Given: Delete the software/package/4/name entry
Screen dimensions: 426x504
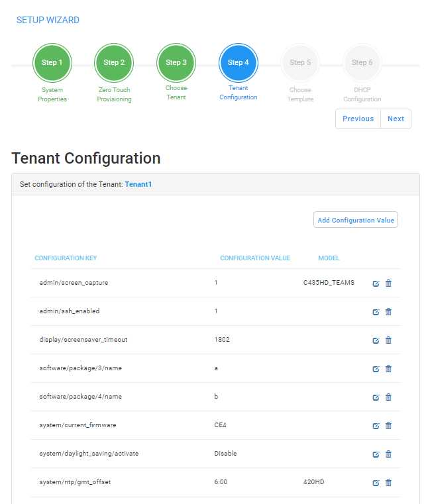Looking at the screenshot, I should tap(388, 397).
